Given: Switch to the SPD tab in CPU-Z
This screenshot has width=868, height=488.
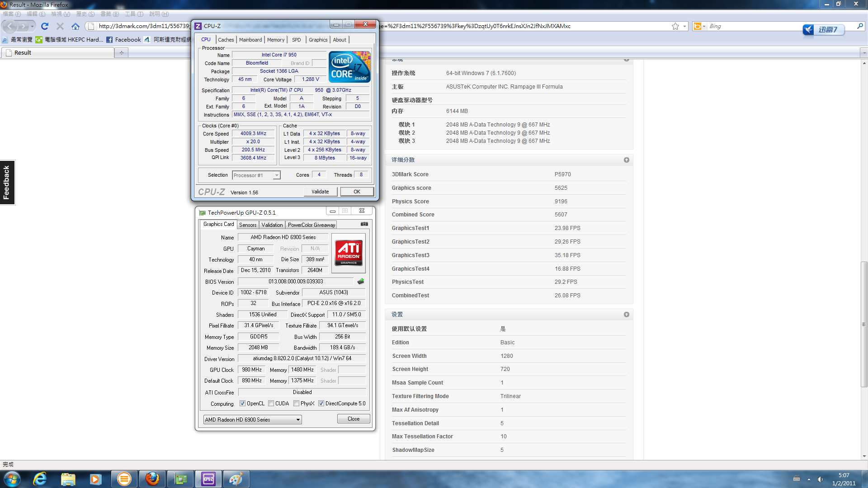Looking at the screenshot, I should coord(297,40).
